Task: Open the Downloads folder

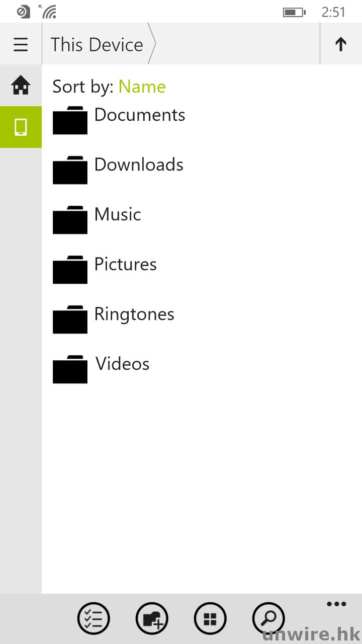Action: click(x=139, y=165)
